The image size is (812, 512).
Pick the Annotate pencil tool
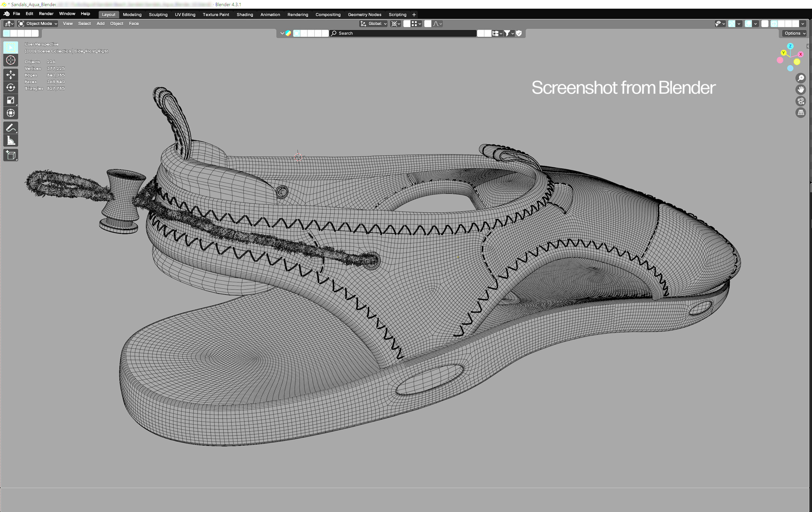coord(10,128)
